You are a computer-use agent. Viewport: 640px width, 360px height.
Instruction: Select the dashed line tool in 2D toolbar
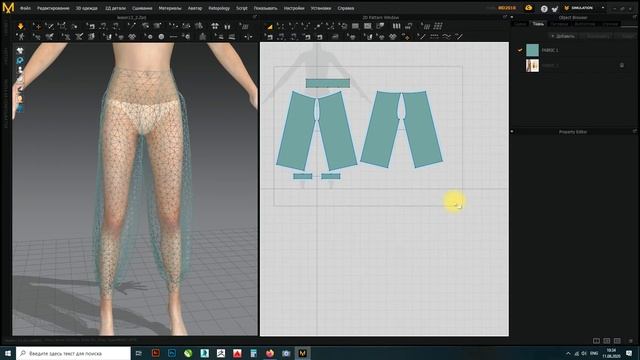click(434, 37)
